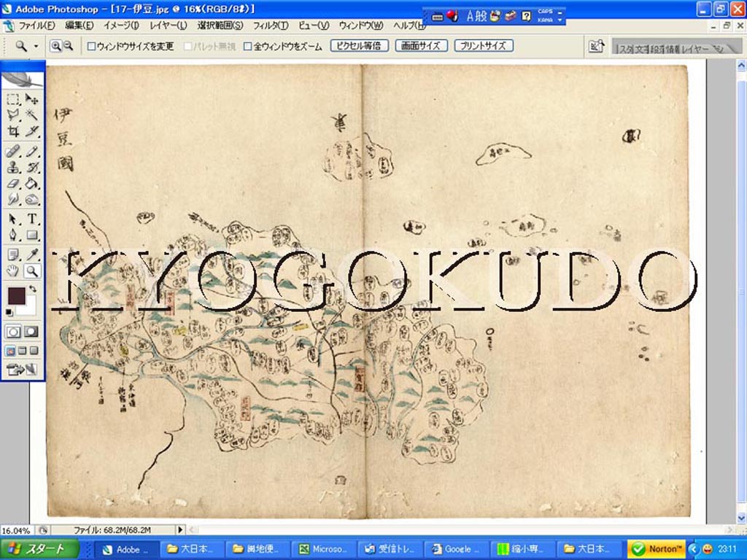
Task: Select the Move tool
Action: pyautogui.click(x=32, y=99)
